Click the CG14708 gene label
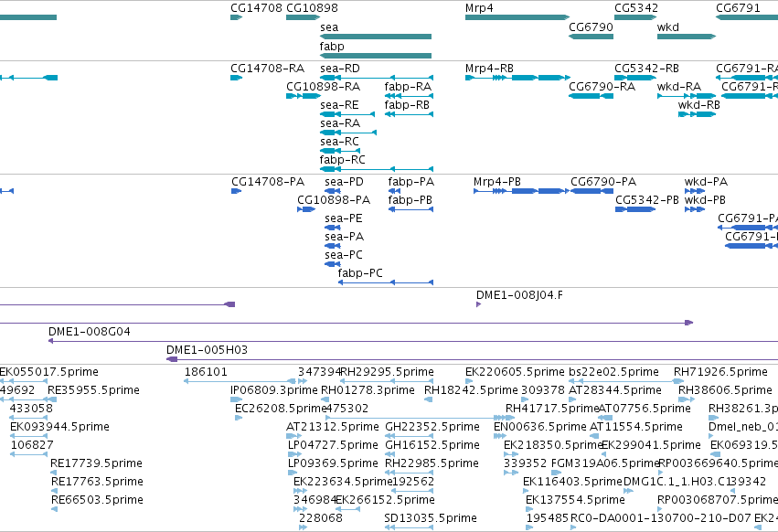The image size is (778, 532). point(256,8)
